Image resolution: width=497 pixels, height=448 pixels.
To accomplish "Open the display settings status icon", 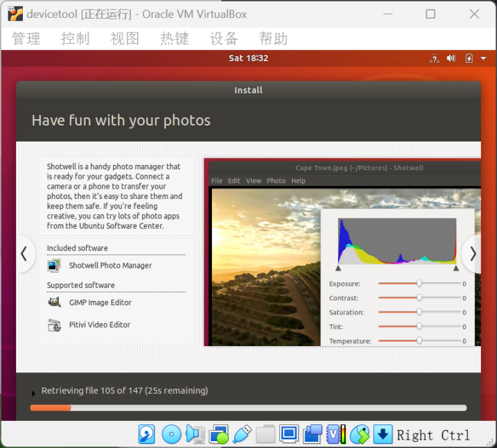I will 289,433.
